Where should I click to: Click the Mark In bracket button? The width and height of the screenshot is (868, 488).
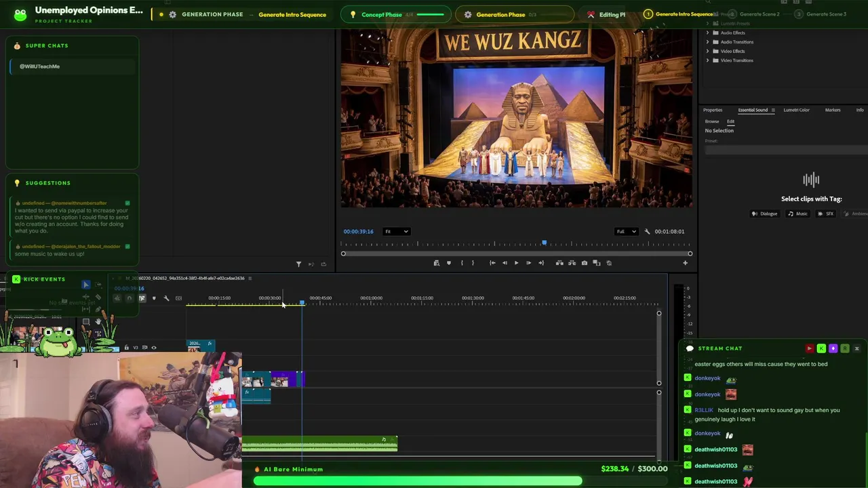click(x=462, y=263)
